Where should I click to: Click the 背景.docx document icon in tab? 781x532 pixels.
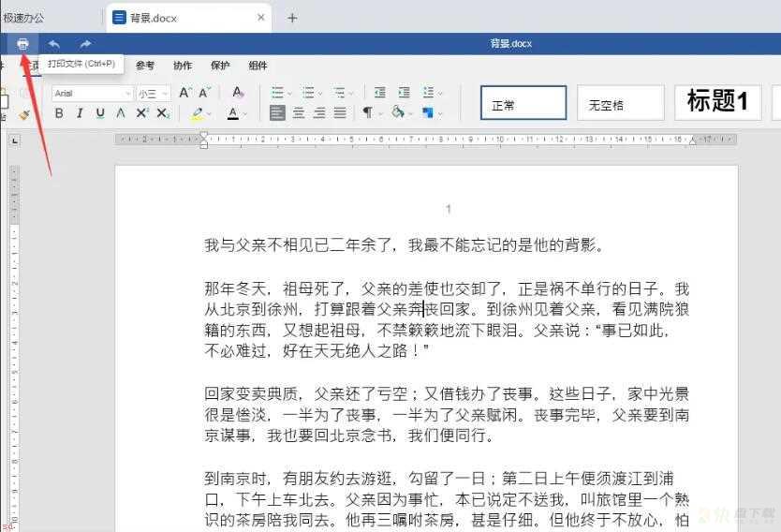pos(120,18)
